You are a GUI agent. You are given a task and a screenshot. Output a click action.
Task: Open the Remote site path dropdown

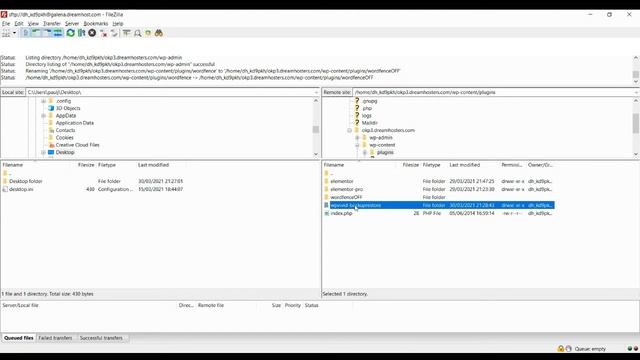click(x=636, y=92)
